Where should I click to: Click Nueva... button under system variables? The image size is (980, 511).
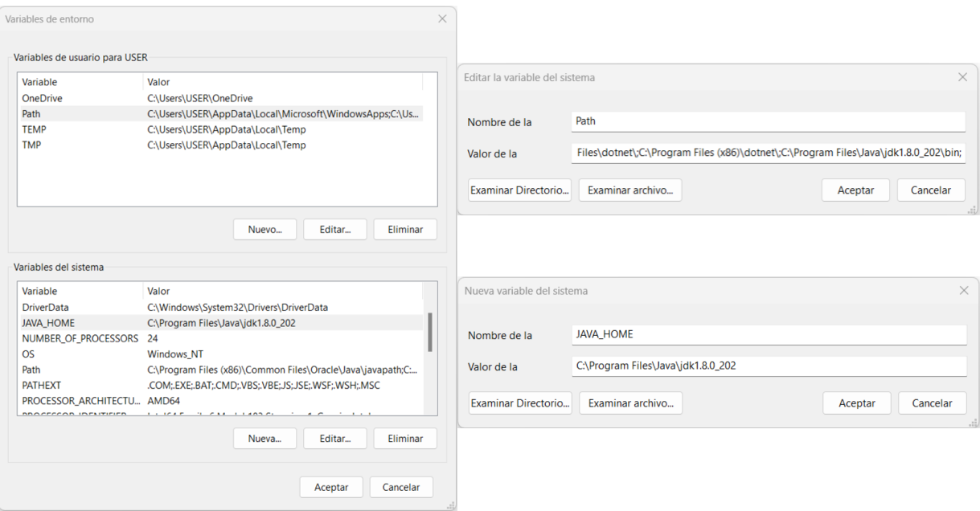point(264,439)
